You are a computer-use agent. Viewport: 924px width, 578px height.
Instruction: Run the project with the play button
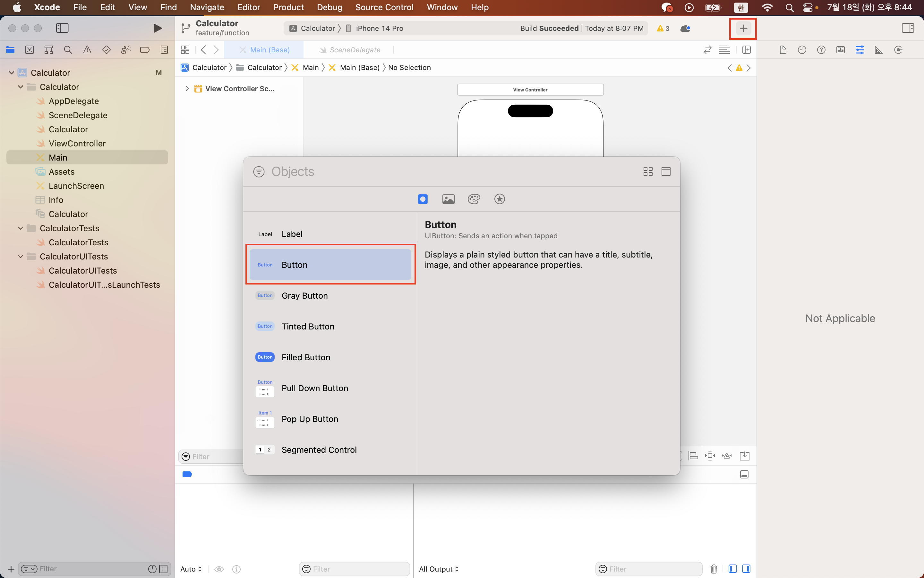click(x=157, y=28)
